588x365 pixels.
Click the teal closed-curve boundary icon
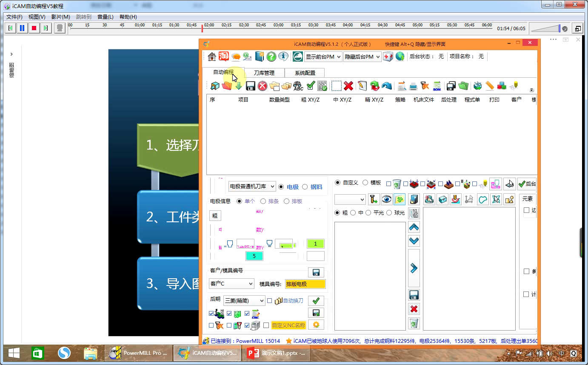click(x=482, y=199)
